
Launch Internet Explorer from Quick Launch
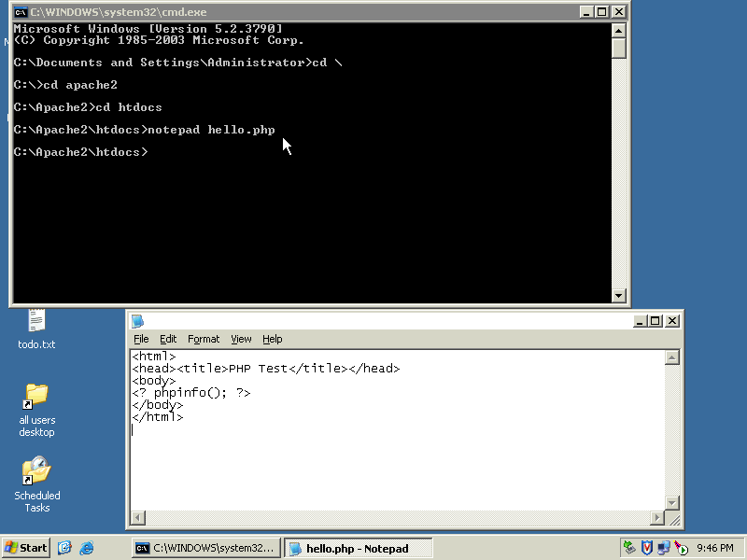pos(87,548)
